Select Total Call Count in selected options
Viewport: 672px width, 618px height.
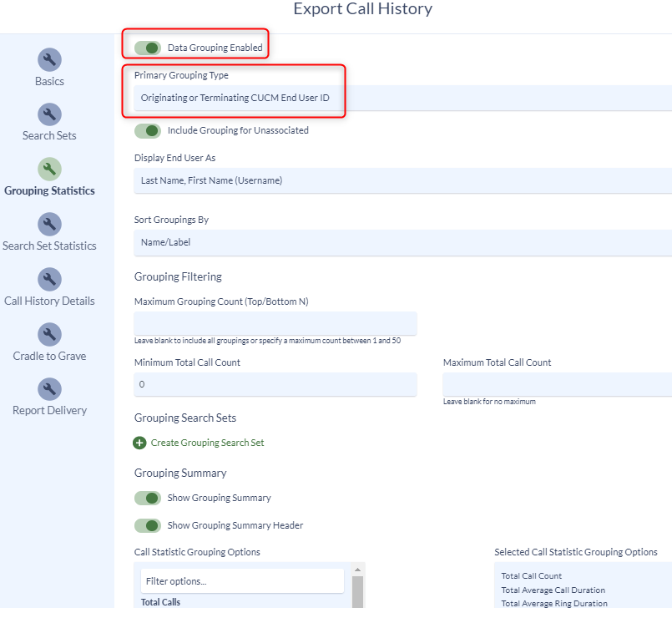tap(532, 576)
